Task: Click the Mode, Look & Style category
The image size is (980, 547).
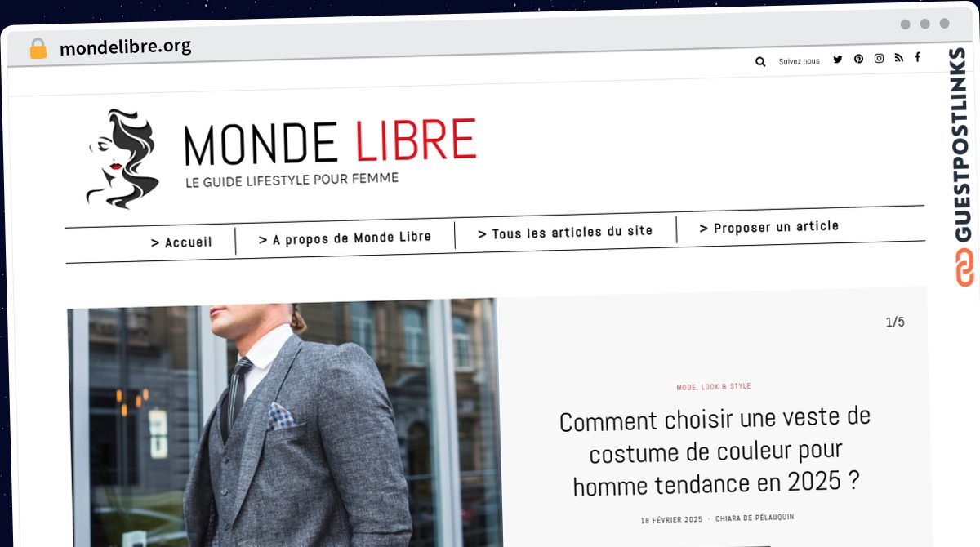Action: (x=714, y=386)
